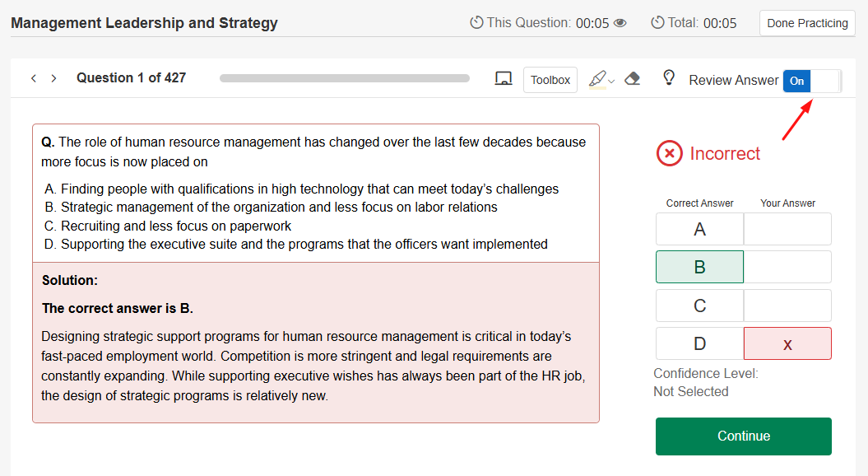The image size is (868, 476).
Task: Hide the question timer with eye icon
Action: click(620, 23)
